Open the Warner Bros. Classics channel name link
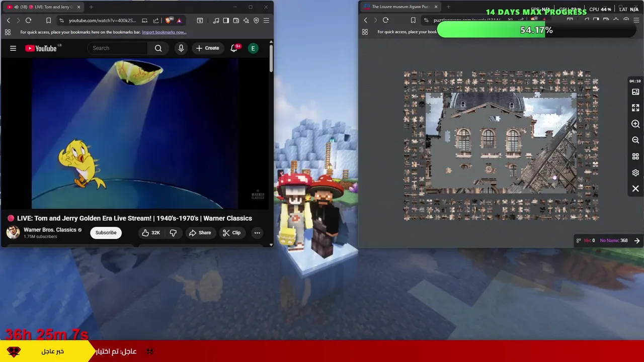The height and width of the screenshot is (362, 644). pos(50,230)
